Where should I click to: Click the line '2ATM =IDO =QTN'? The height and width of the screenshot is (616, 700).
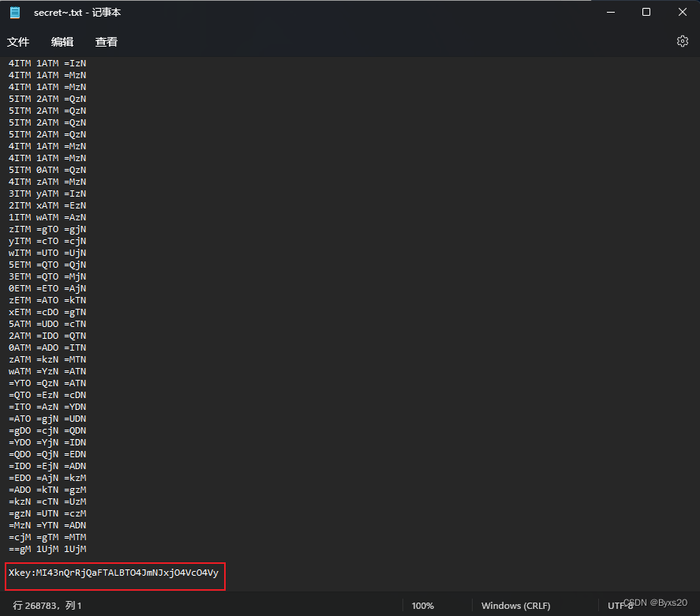pos(47,336)
